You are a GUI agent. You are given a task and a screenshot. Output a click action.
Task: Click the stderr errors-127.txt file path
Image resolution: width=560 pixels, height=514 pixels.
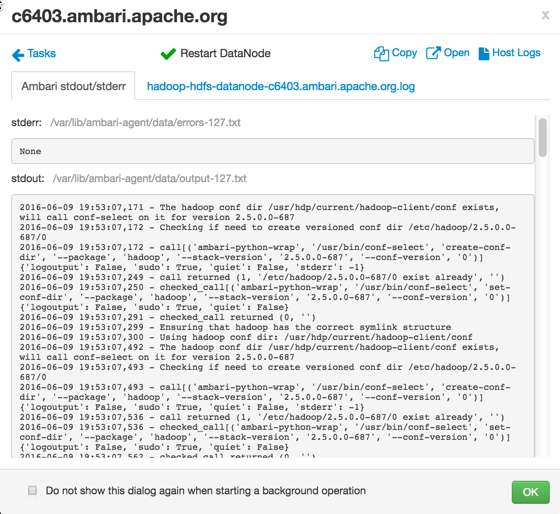pyautogui.click(x=145, y=123)
